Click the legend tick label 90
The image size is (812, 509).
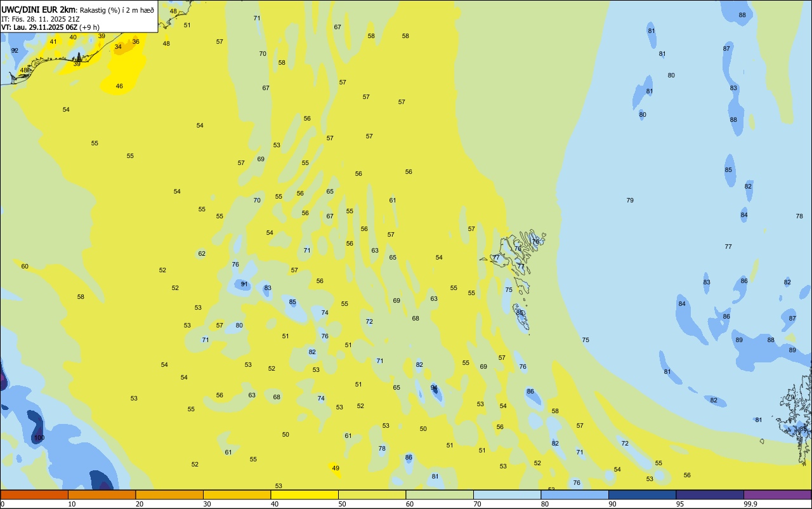[x=613, y=504]
